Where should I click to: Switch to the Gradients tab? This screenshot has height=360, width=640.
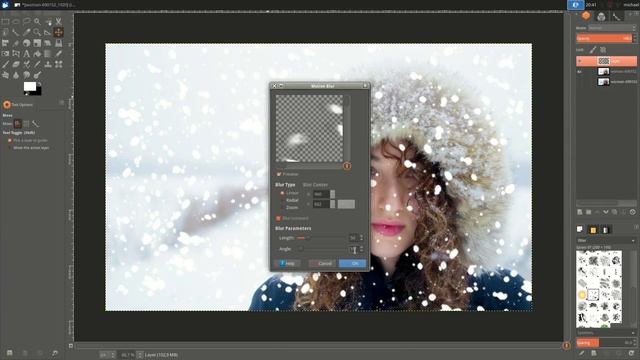coord(606,230)
